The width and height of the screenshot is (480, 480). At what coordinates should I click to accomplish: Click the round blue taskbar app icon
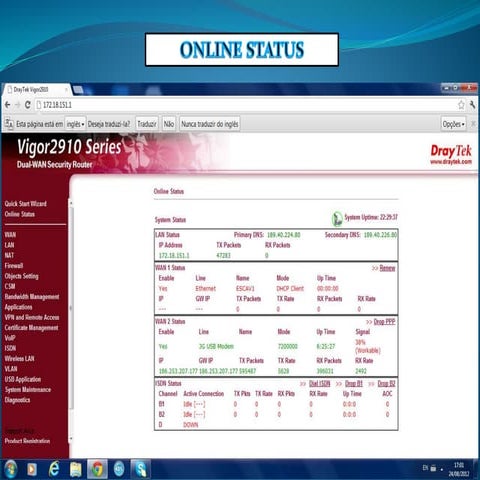[119, 469]
